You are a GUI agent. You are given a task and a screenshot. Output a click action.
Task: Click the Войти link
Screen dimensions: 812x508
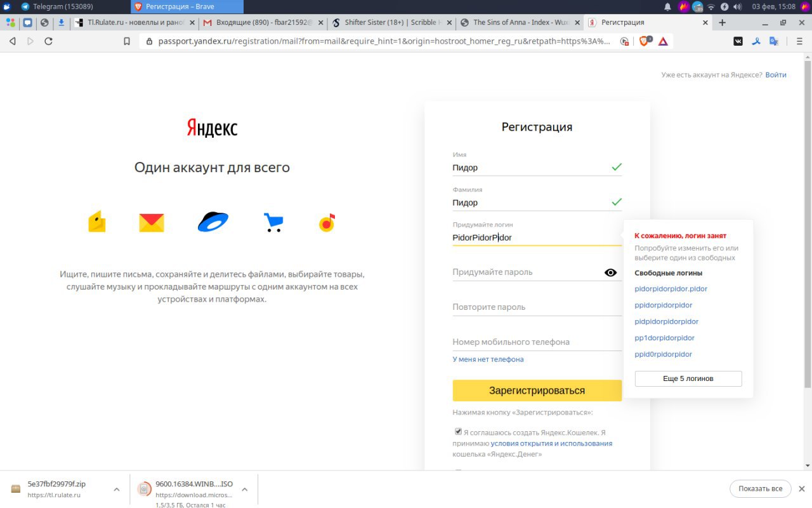click(775, 75)
